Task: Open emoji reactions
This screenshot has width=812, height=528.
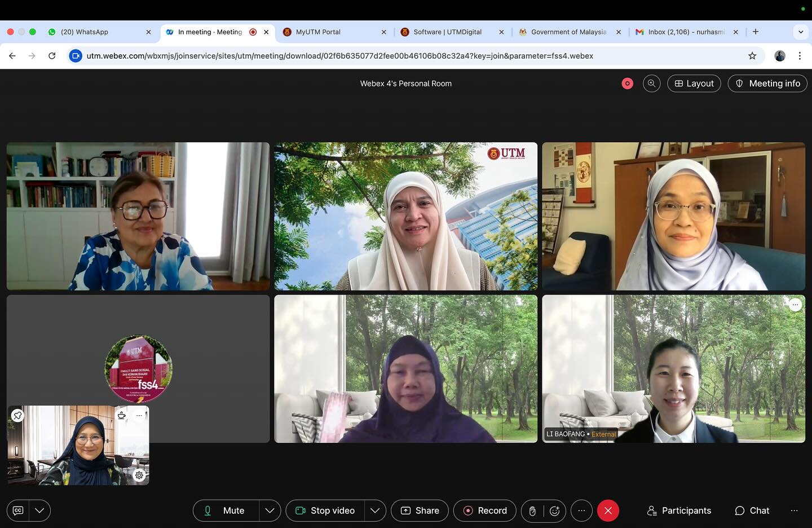Action: pos(554,511)
